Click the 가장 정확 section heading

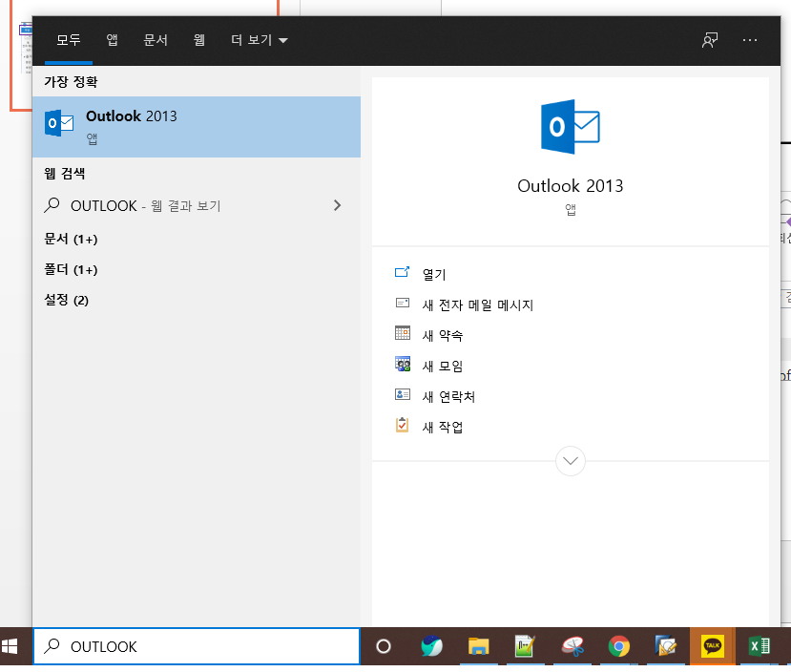71,82
